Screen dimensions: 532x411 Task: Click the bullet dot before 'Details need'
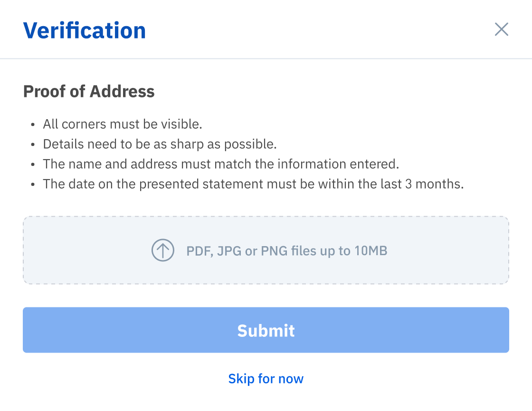coord(33,144)
